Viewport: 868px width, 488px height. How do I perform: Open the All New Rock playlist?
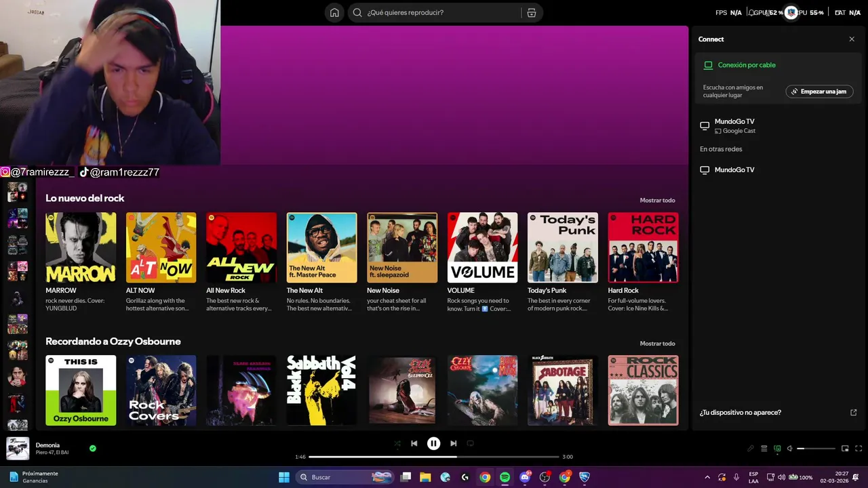pyautogui.click(x=241, y=262)
